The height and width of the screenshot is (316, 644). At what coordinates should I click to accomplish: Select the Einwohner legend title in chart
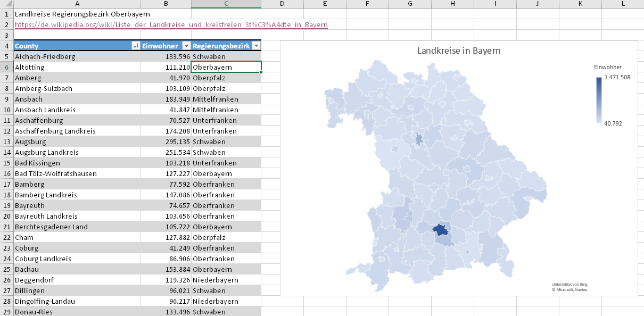(x=608, y=67)
